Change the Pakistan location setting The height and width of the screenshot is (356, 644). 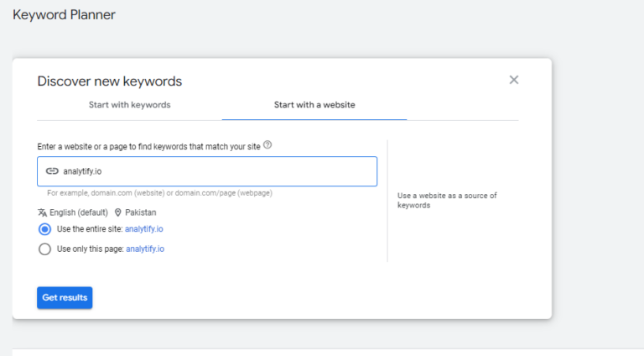tap(141, 212)
